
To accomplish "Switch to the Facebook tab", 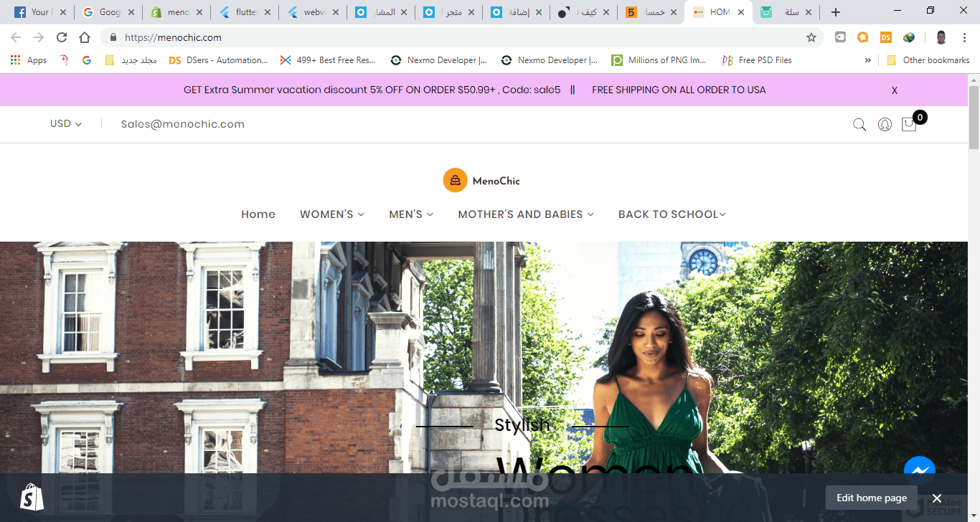I will coord(40,12).
